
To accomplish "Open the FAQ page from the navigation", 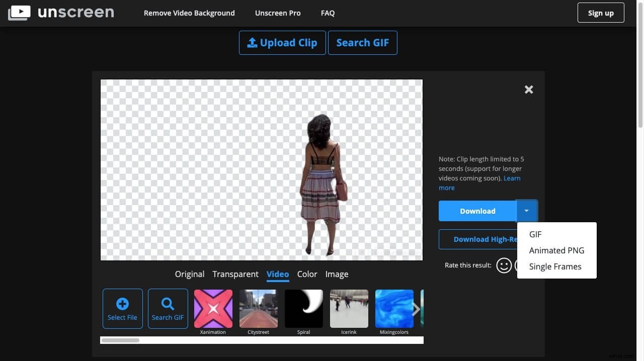I will click(x=328, y=13).
